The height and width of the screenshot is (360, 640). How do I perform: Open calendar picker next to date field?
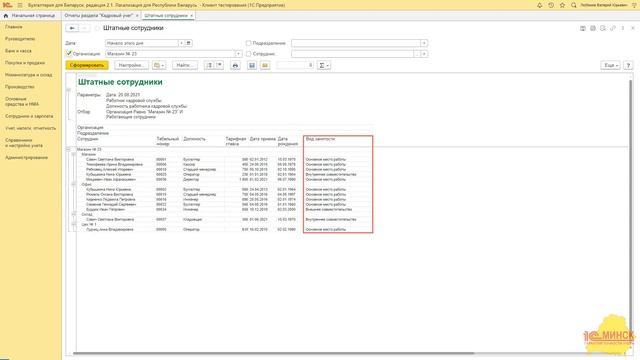point(189,43)
